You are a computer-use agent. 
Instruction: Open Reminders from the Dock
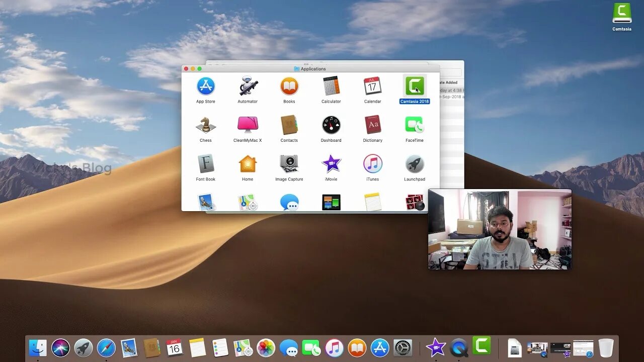coord(220,348)
